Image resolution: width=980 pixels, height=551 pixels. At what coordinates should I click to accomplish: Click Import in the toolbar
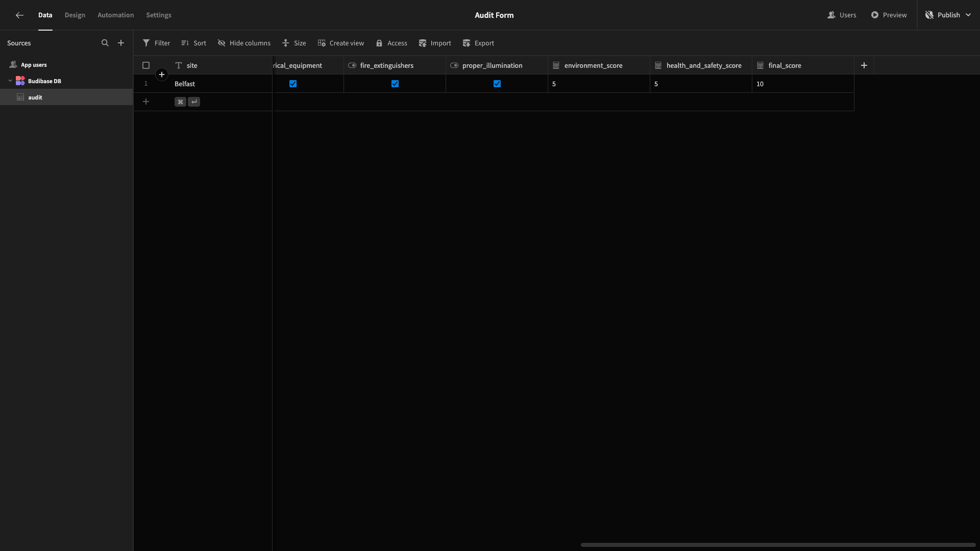435,43
